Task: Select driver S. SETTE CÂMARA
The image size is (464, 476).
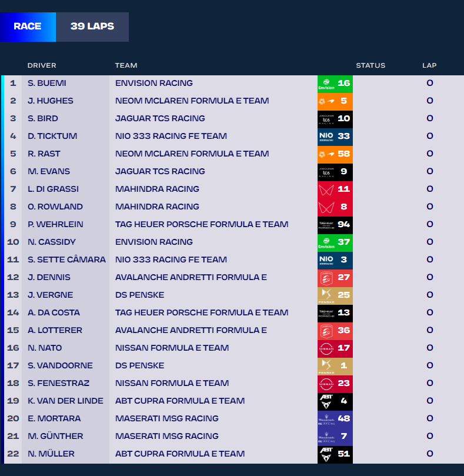Action: tap(67, 259)
